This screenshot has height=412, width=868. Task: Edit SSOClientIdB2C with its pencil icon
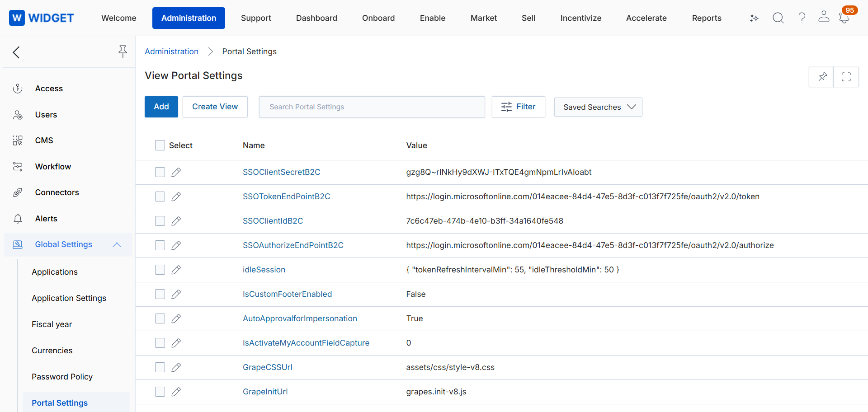pyautogui.click(x=176, y=221)
